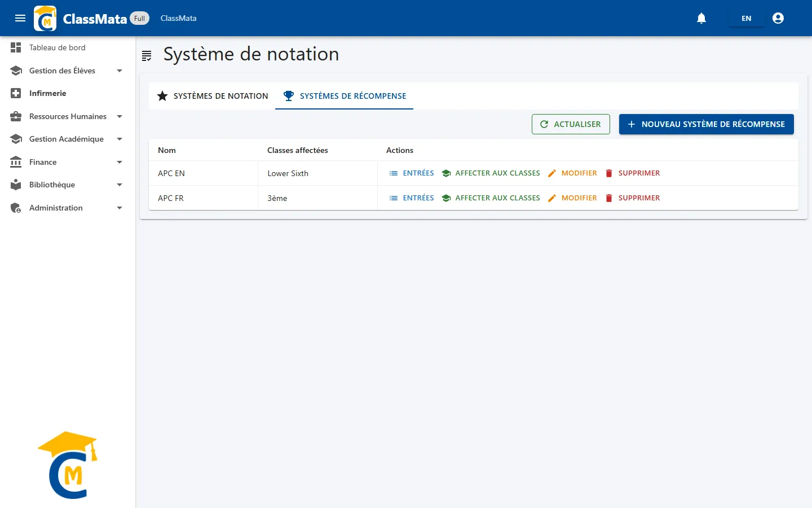
Task: Click the list icon for APC EN entrées
Action: coord(394,173)
